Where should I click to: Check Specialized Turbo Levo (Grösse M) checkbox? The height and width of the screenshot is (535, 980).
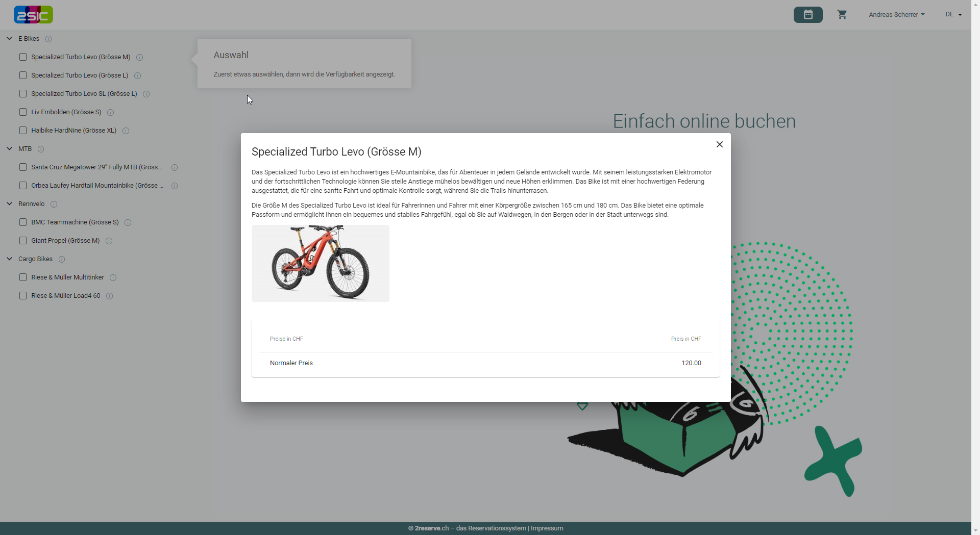(x=23, y=57)
